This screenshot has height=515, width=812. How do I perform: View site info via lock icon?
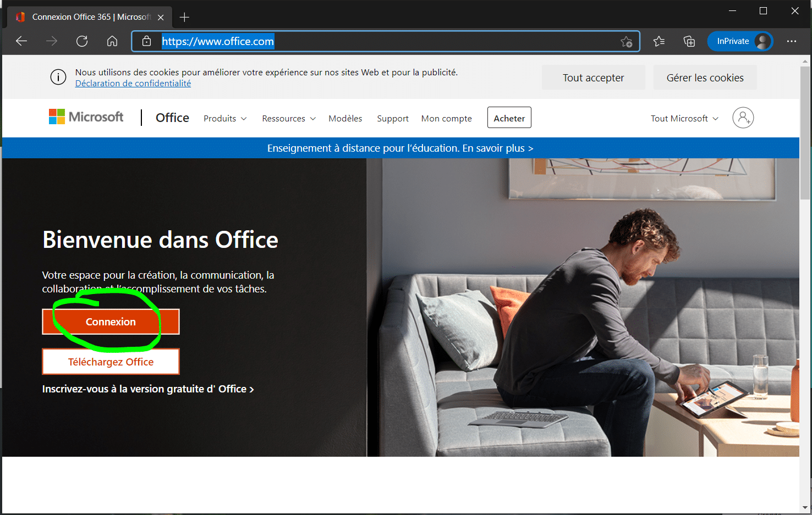146,41
